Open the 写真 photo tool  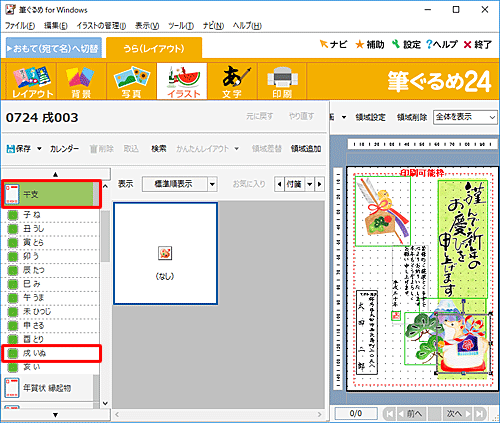(131, 82)
